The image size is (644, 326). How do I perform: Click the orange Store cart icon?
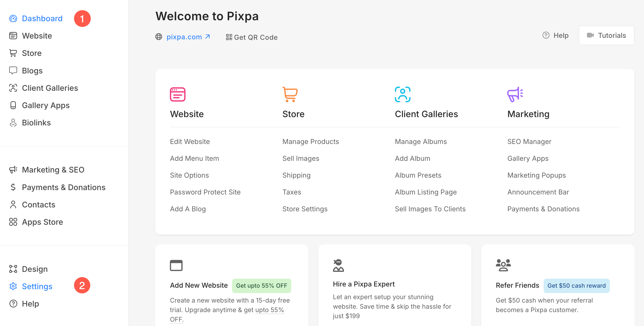coord(290,94)
